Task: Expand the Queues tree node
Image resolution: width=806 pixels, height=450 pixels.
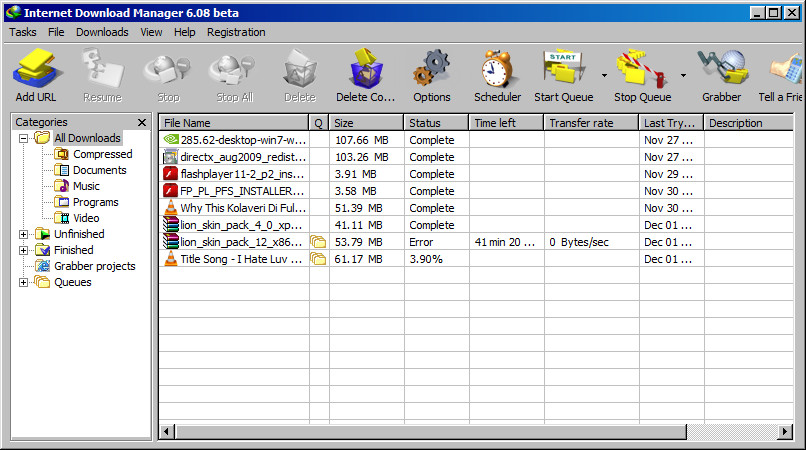Action: (x=23, y=282)
